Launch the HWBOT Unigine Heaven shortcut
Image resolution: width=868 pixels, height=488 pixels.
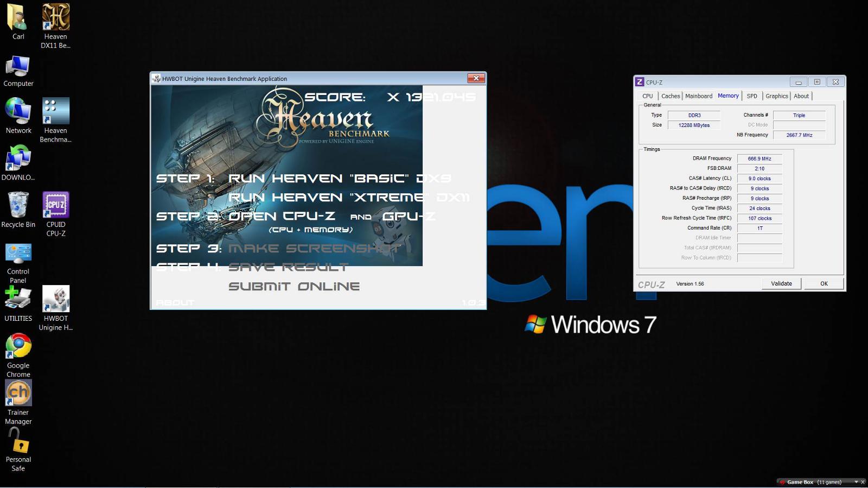point(56,308)
